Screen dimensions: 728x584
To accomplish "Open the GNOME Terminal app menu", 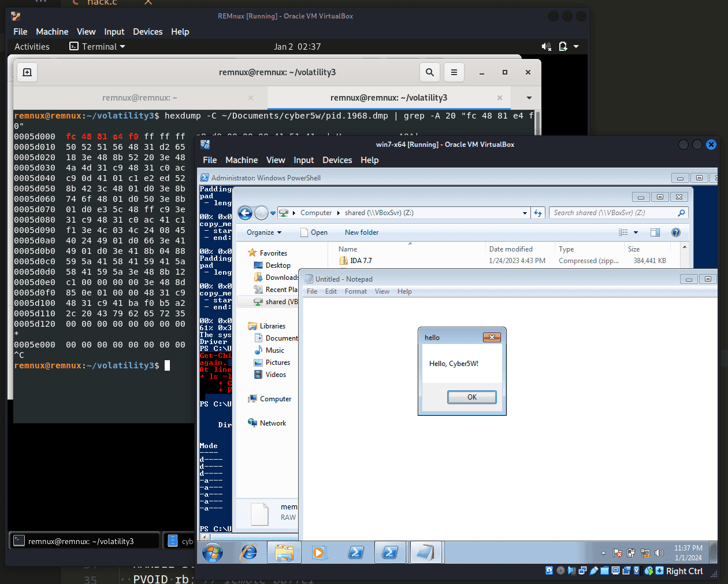I will click(97, 47).
